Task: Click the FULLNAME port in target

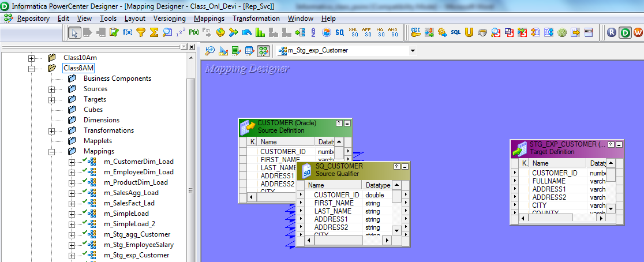Action: tap(549, 181)
